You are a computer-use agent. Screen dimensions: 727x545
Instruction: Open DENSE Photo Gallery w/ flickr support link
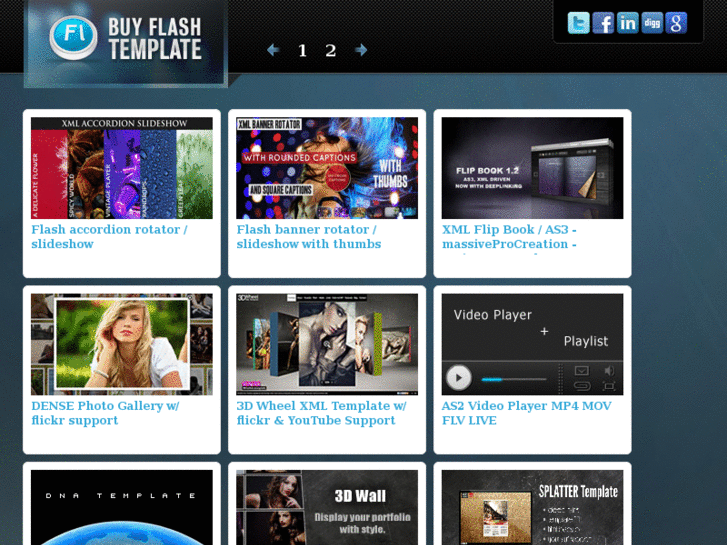(105, 413)
